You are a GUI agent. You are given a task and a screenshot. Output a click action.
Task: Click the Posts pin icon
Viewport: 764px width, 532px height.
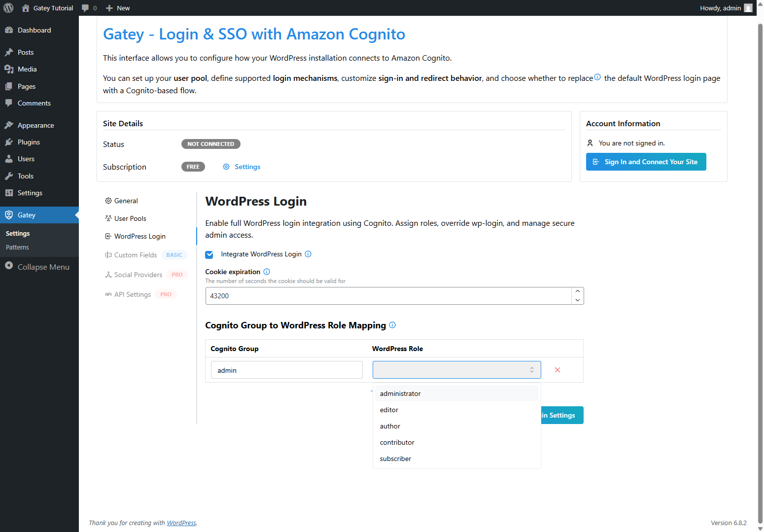pyautogui.click(x=9, y=52)
